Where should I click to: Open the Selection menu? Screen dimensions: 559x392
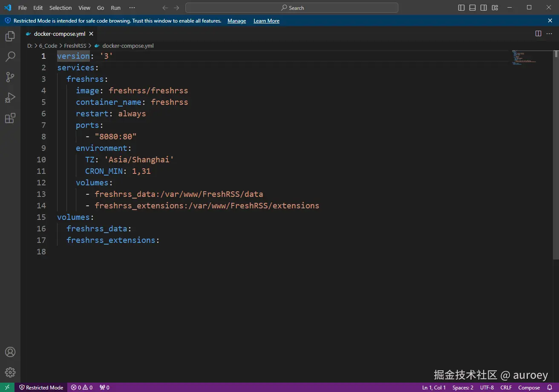(x=61, y=8)
